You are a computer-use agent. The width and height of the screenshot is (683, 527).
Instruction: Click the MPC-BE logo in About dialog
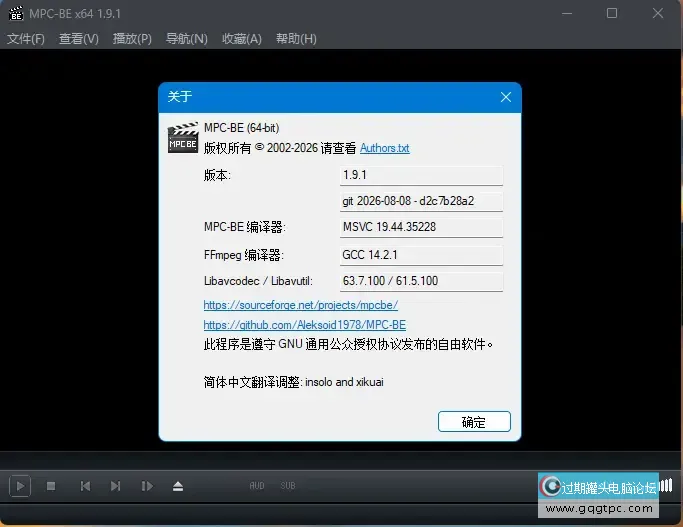click(183, 138)
